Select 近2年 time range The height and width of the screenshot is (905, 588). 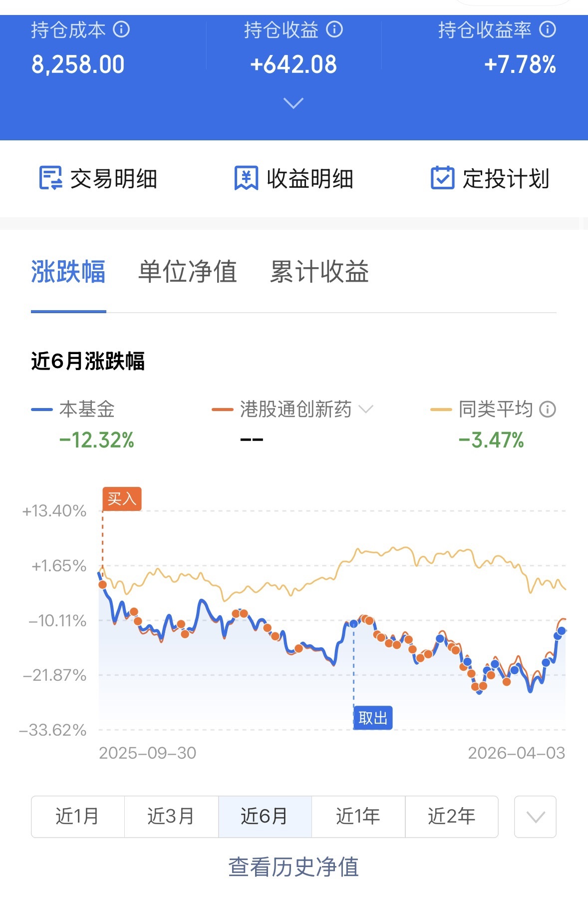[451, 817]
